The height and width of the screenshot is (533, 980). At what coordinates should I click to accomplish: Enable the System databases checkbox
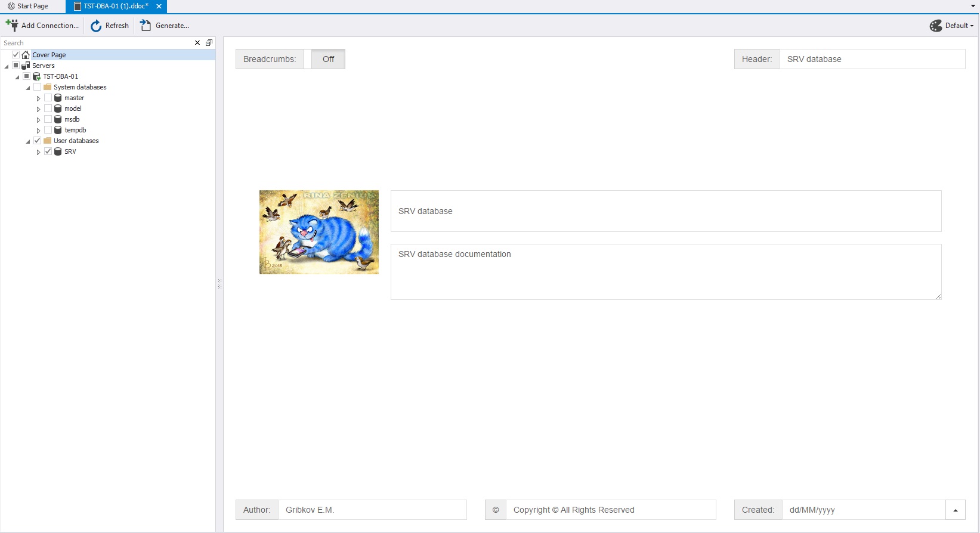click(38, 87)
